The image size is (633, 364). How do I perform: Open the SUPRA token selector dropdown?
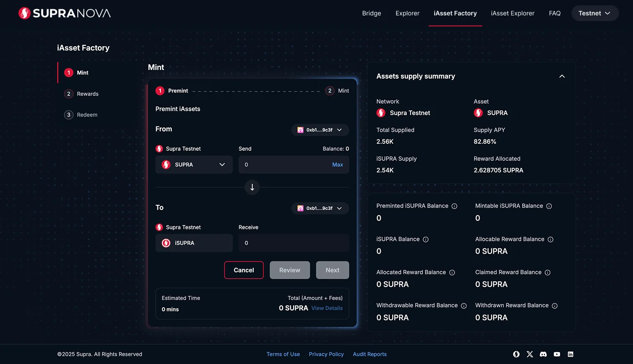pyautogui.click(x=194, y=164)
